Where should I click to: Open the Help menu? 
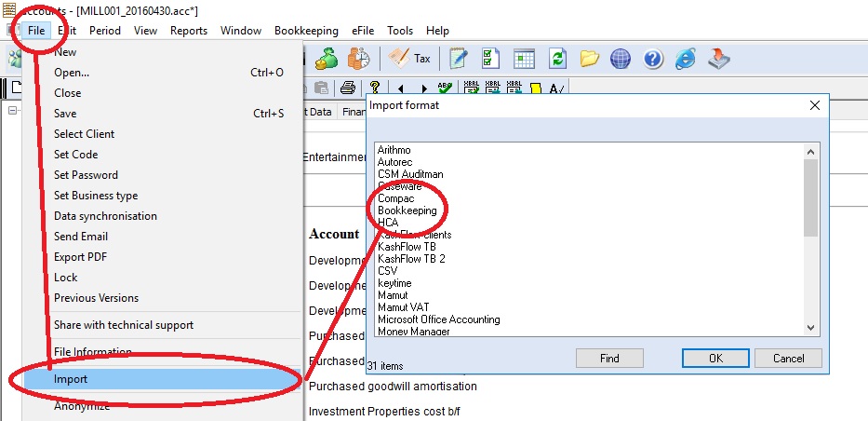[x=437, y=31]
